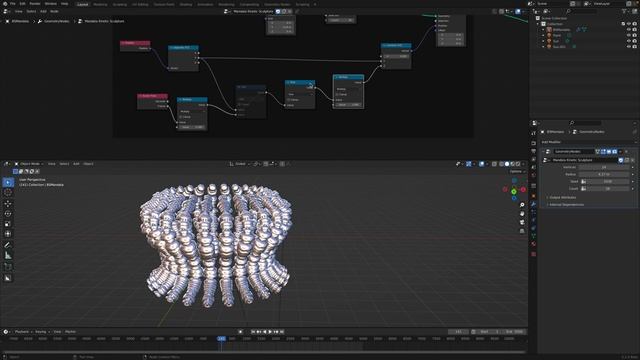This screenshot has width=640, height=360.
Task: Click the green Y axis navigation gizmo
Action: pos(514,191)
